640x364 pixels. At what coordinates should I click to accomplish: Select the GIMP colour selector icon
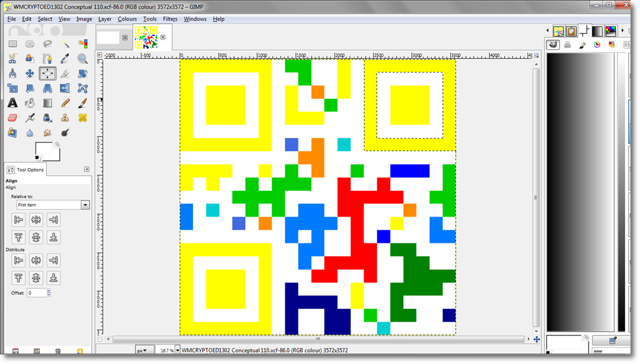click(x=553, y=45)
